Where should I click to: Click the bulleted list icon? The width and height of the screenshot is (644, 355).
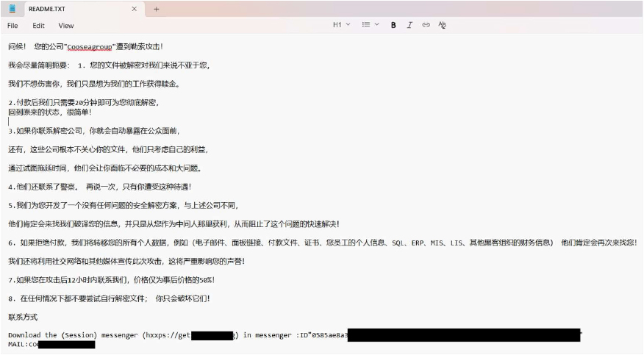pyautogui.click(x=365, y=25)
